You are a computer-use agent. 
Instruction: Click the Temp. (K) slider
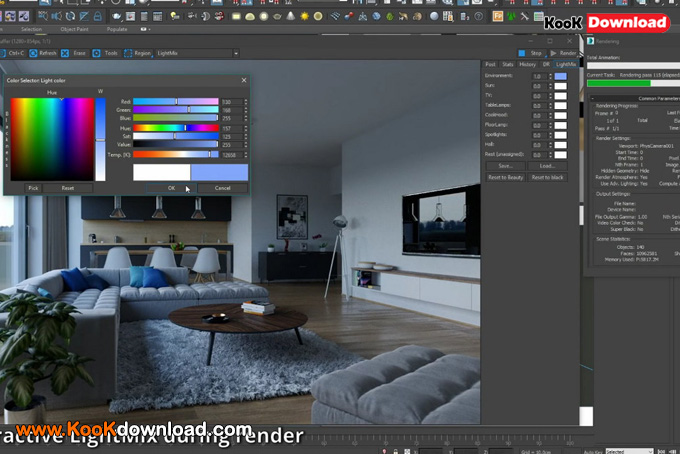175,155
